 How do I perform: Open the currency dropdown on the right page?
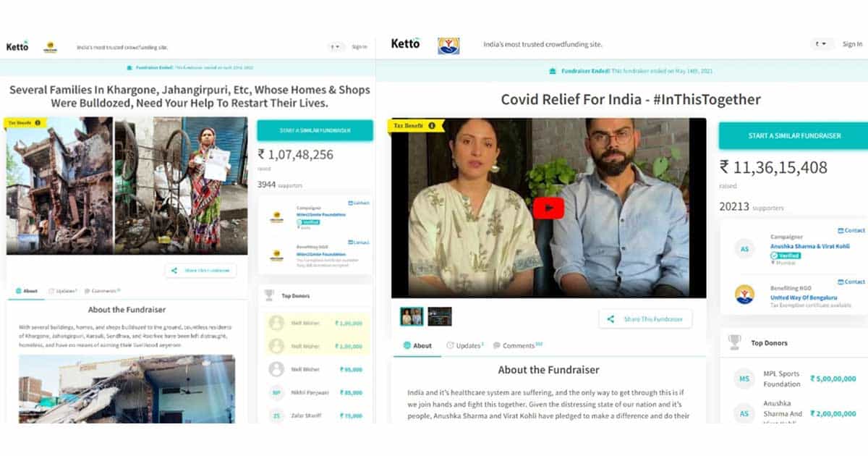822,44
